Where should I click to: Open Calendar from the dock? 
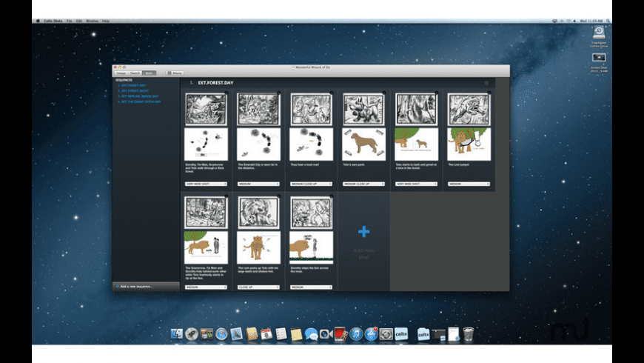tap(266, 334)
